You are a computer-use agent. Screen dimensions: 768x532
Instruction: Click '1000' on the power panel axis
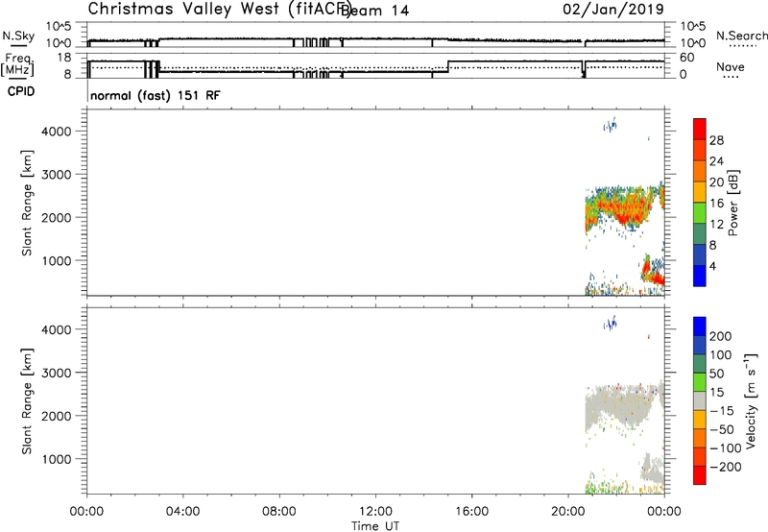tap(56, 260)
